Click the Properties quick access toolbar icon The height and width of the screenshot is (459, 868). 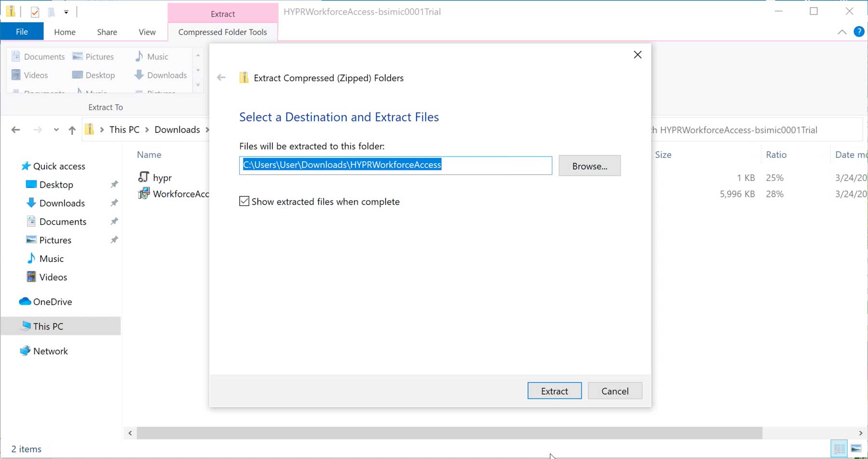point(35,12)
